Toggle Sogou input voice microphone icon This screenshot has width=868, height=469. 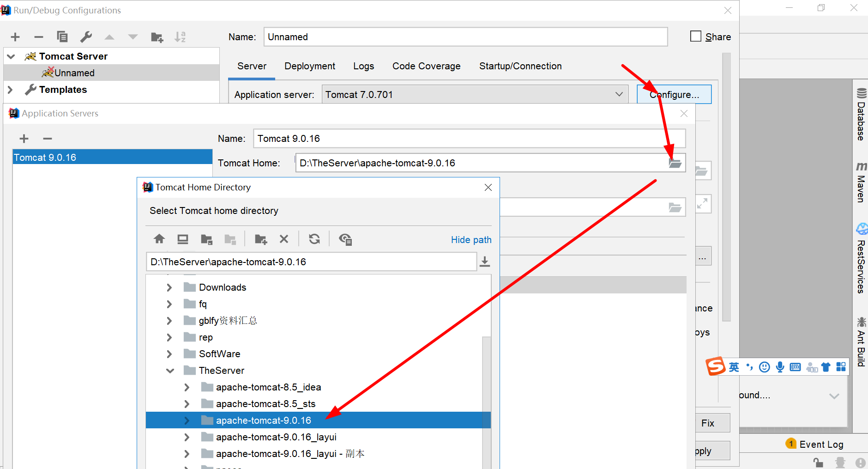[x=780, y=367]
